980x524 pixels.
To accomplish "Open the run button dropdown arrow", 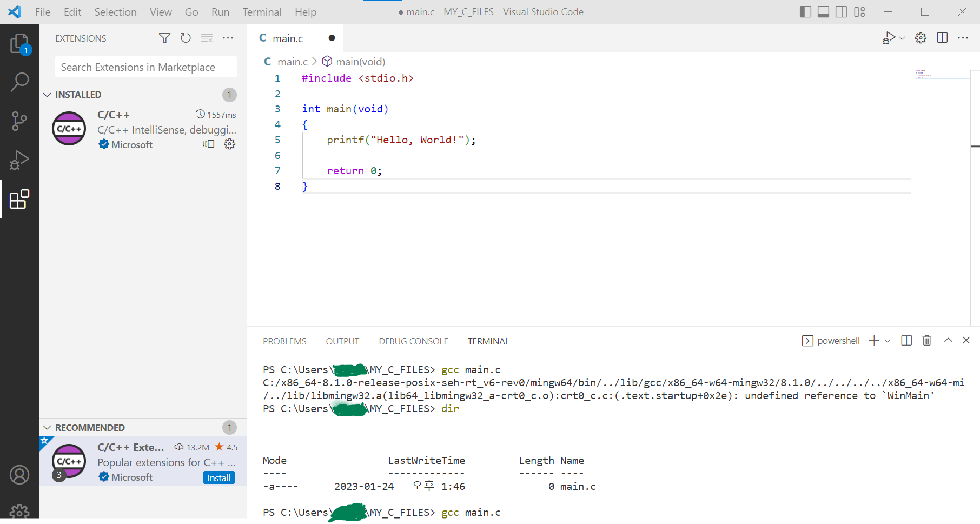I will pos(902,38).
